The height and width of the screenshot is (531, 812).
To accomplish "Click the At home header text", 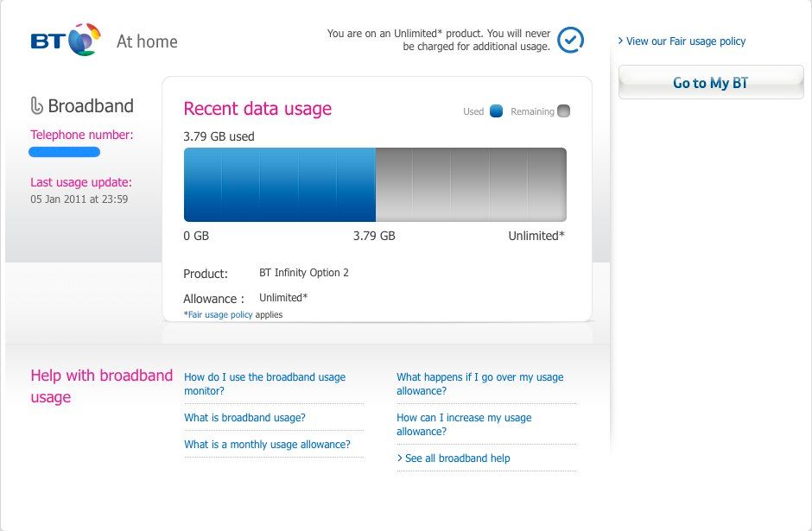I will point(147,41).
